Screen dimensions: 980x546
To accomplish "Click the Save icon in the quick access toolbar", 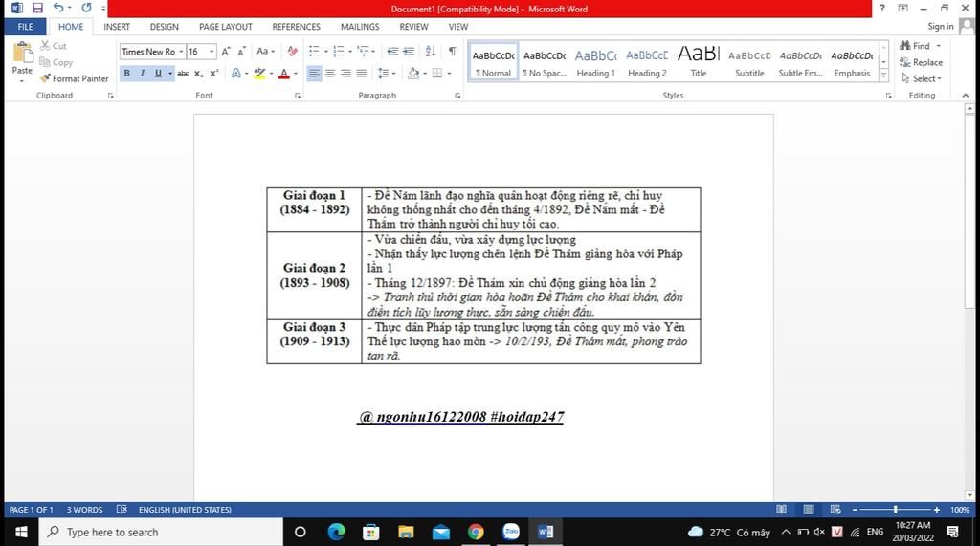I will pos(37,8).
